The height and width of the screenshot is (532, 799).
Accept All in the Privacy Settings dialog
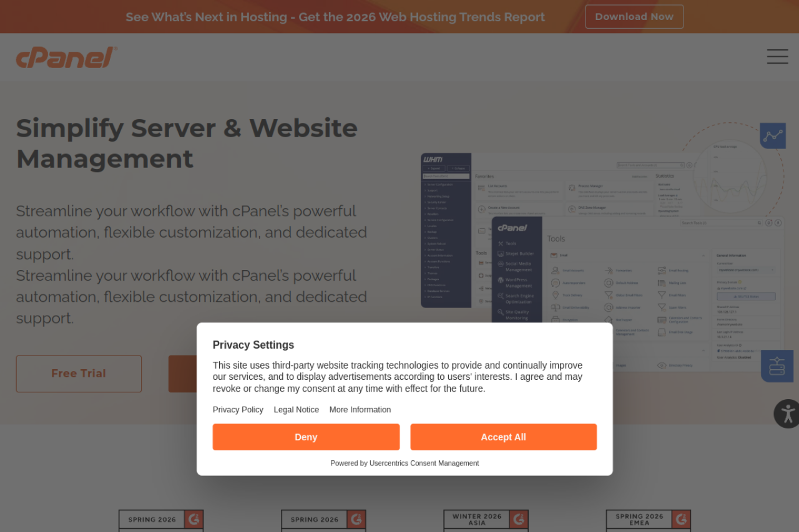click(504, 437)
